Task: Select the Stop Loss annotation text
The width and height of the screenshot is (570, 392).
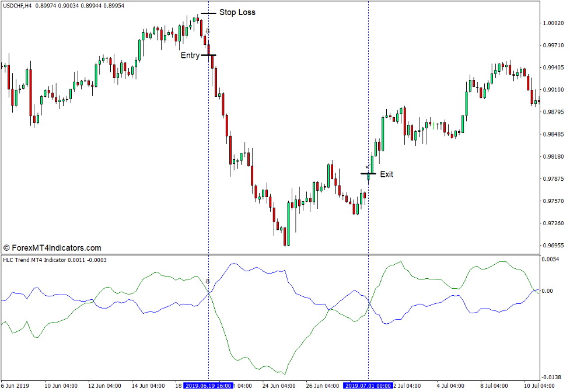Action: click(x=237, y=12)
